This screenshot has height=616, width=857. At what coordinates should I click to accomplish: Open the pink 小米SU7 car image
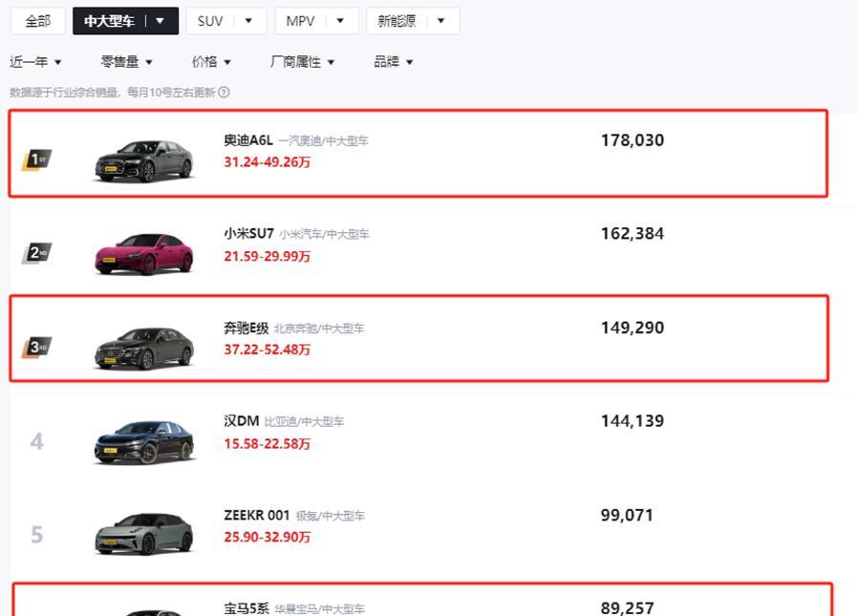click(144, 254)
